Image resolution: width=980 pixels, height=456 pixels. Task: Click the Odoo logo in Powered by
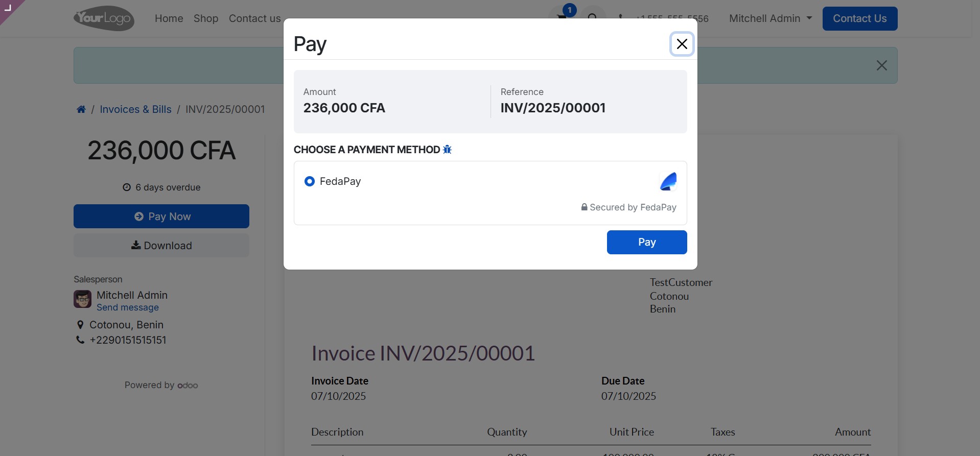[188, 386]
